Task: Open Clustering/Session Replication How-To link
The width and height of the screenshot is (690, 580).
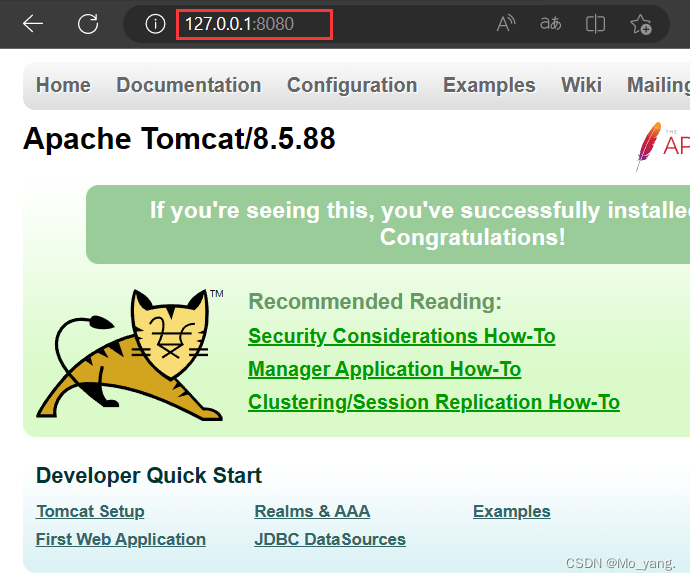Action: (434, 402)
